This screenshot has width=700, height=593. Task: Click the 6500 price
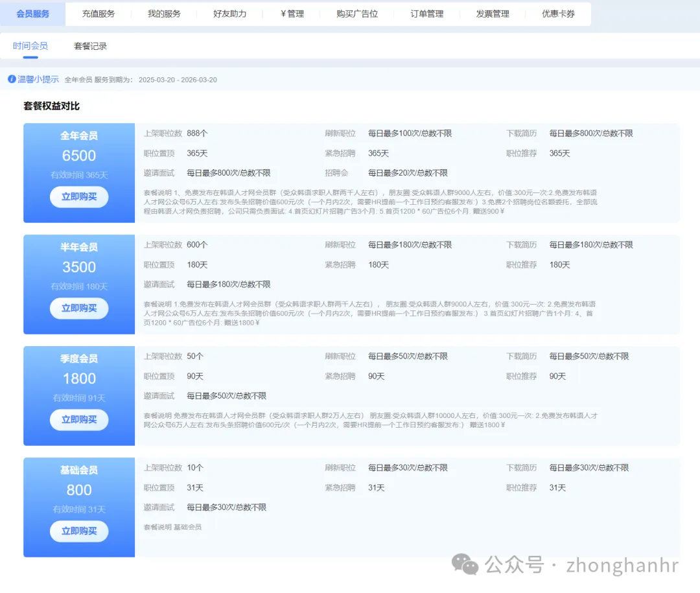(79, 156)
